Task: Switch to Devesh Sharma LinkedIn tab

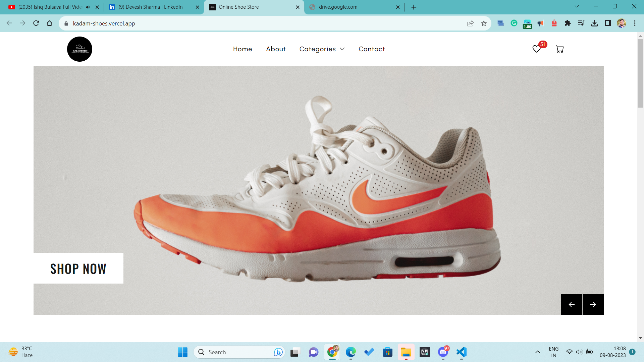Action: [x=150, y=7]
